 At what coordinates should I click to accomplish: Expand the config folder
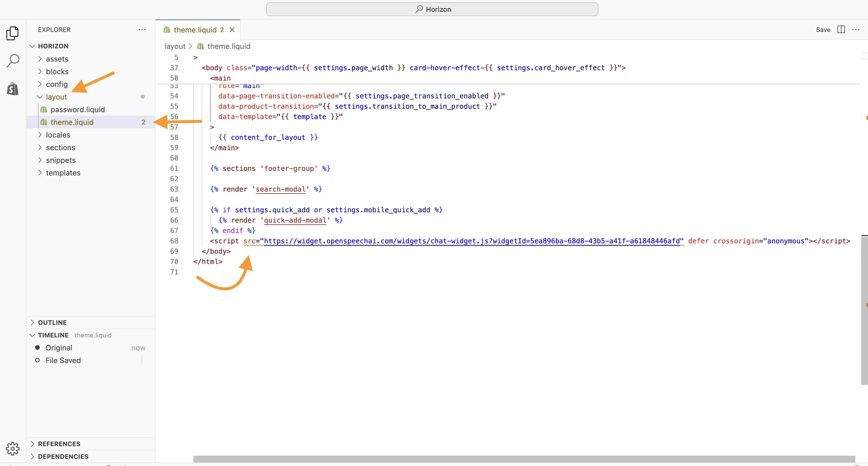click(x=91, y=84)
